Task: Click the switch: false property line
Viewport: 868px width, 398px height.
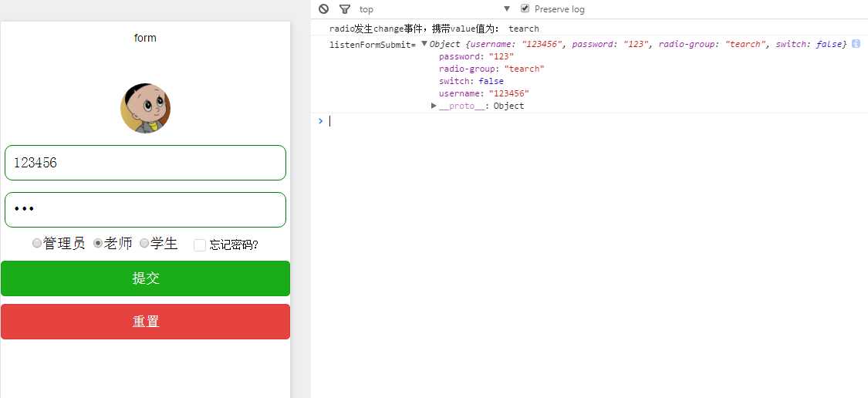Action: (x=471, y=81)
